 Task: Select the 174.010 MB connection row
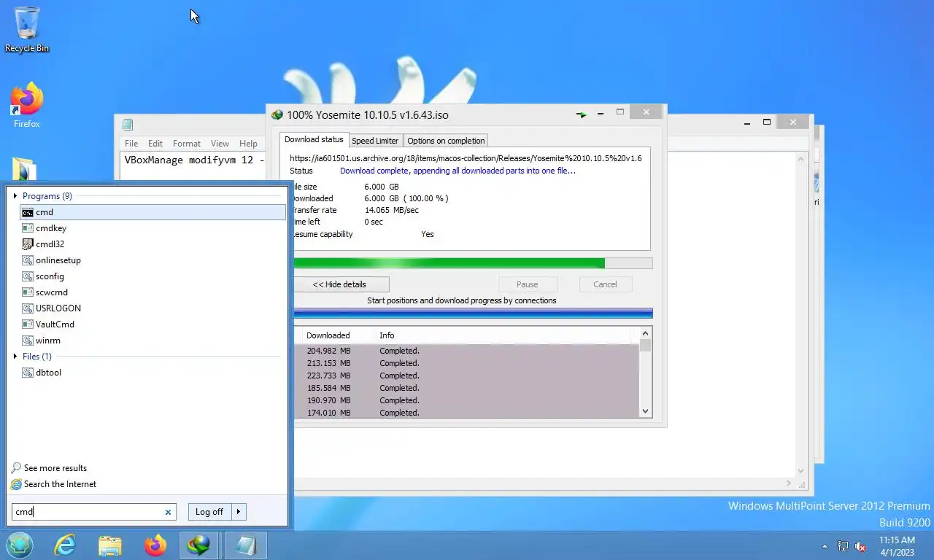(466, 413)
